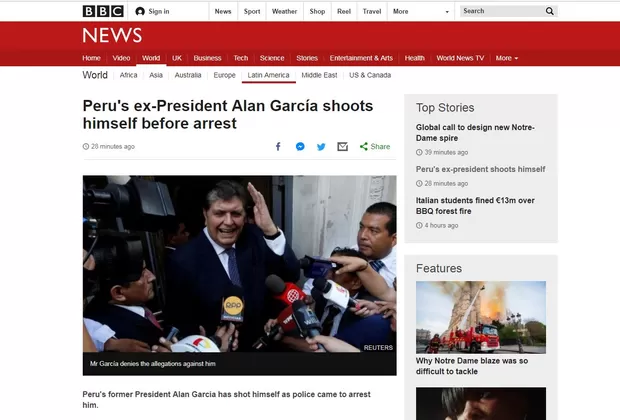Click the search magnifier icon
Image resolution: width=620 pixels, height=420 pixels.
[x=549, y=11]
